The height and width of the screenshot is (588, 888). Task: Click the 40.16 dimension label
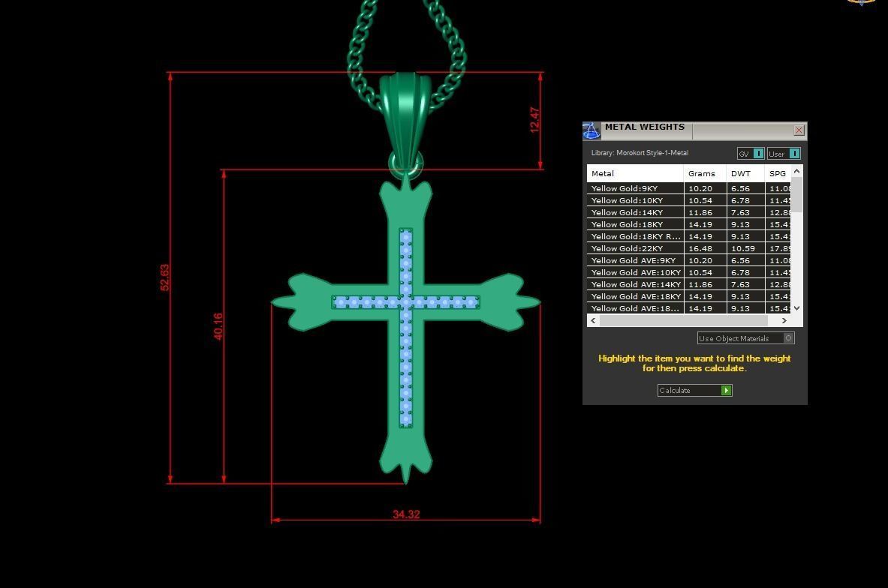pyautogui.click(x=218, y=326)
